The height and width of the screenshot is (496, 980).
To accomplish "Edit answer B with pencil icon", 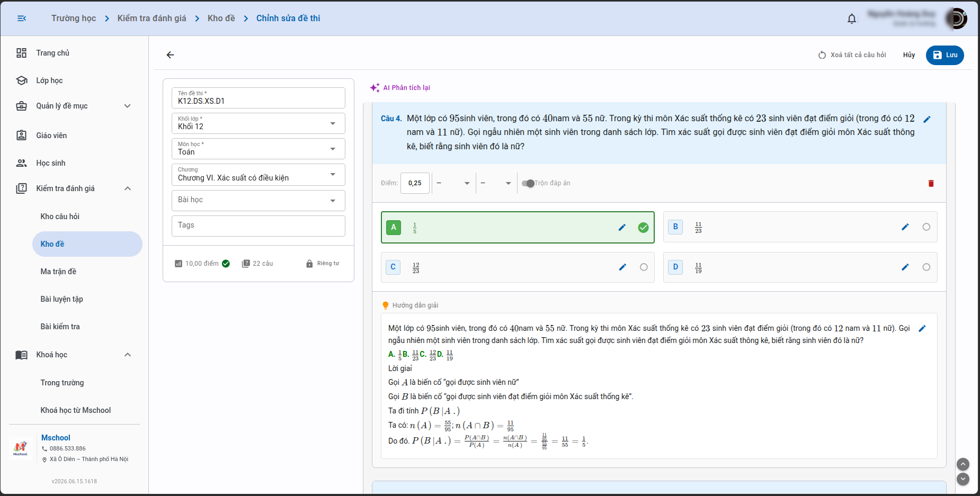I will pyautogui.click(x=905, y=227).
